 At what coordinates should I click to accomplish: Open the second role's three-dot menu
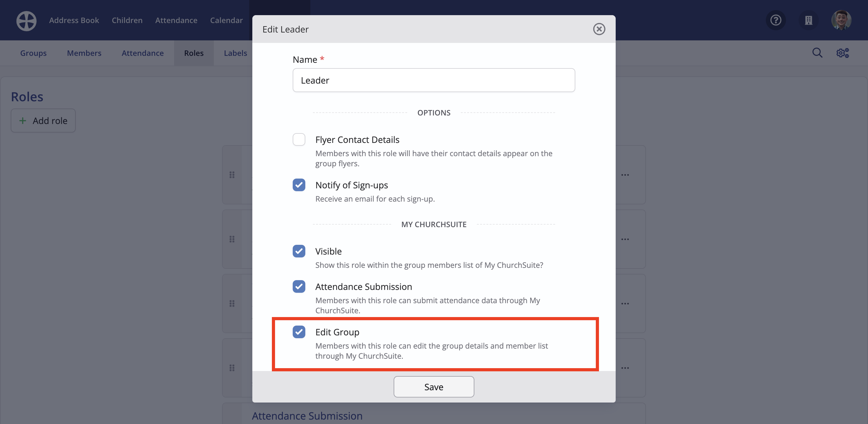(x=625, y=239)
